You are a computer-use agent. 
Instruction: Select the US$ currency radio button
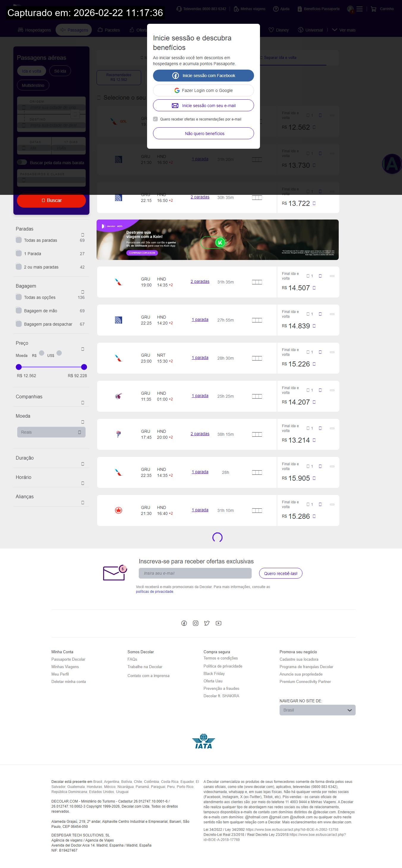pyautogui.click(x=59, y=353)
